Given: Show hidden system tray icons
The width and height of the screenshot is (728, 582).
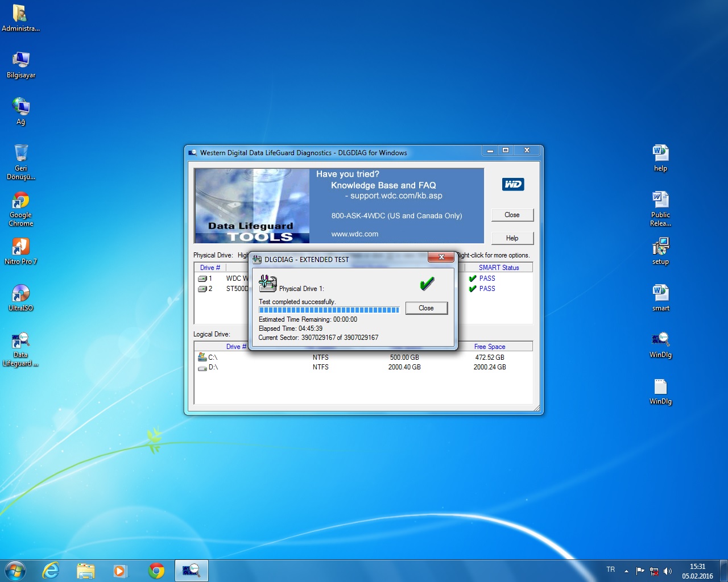Looking at the screenshot, I should (626, 571).
